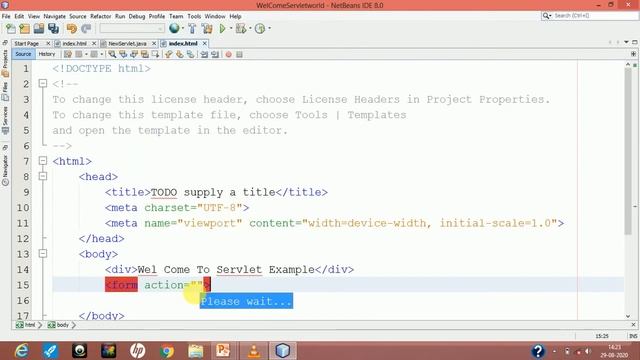
Task: Click the New Project toolbar icon
Action: pos(24,29)
